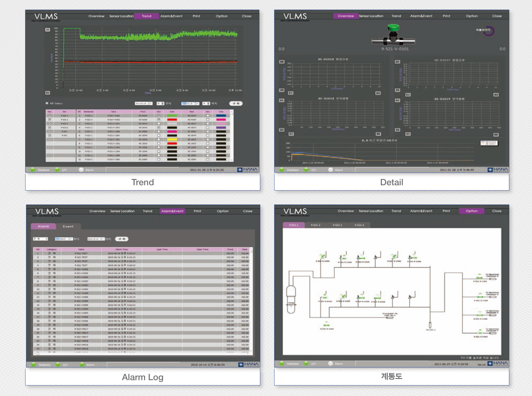This screenshot has height=396, width=532.
Task: Enable the checkbox beside the blue color swatch
Action: click(x=208, y=116)
